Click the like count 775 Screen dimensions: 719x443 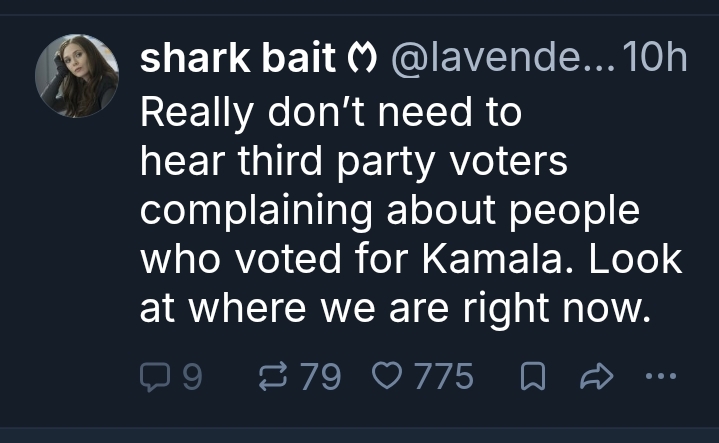tap(443, 377)
